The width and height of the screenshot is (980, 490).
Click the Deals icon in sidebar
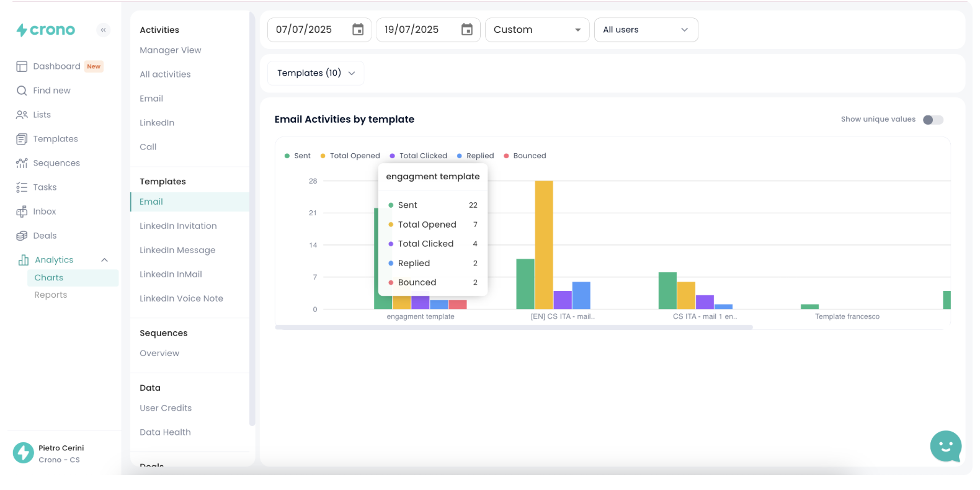[22, 236]
